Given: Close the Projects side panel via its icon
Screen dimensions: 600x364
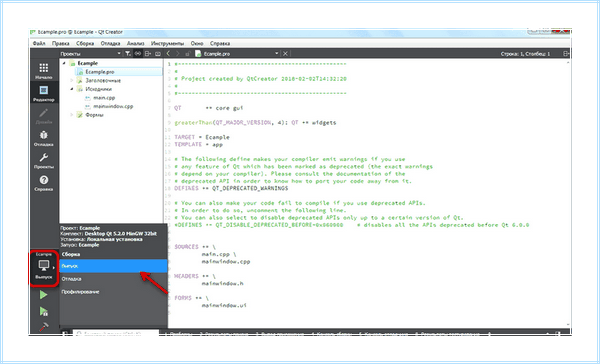Looking at the screenshot, I should [158, 54].
